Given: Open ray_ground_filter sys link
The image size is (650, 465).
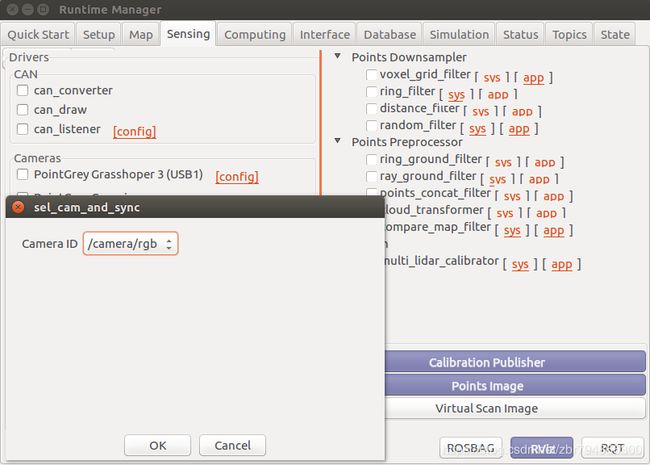Looking at the screenshot, I should 497,179.
